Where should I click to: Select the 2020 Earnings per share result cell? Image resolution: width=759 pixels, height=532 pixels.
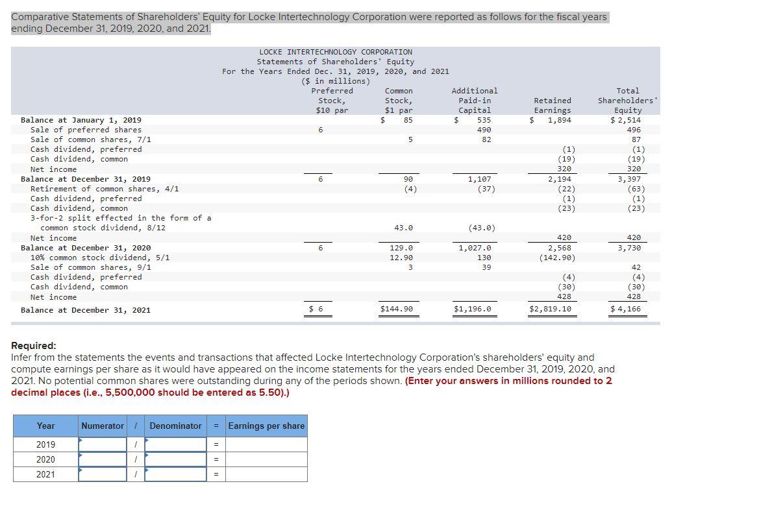coord(265,459)
